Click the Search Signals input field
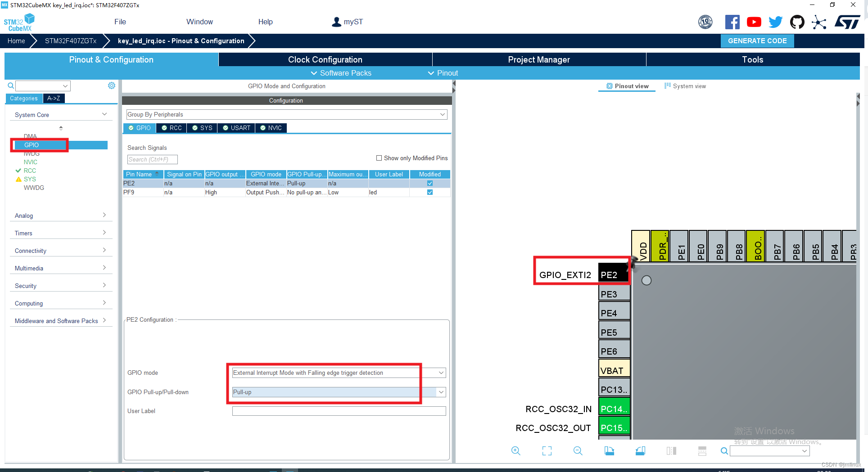 pos(152,159)
